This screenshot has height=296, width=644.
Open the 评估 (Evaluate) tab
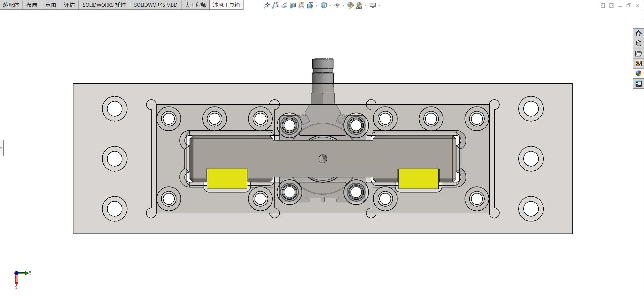tap(69, 5)
